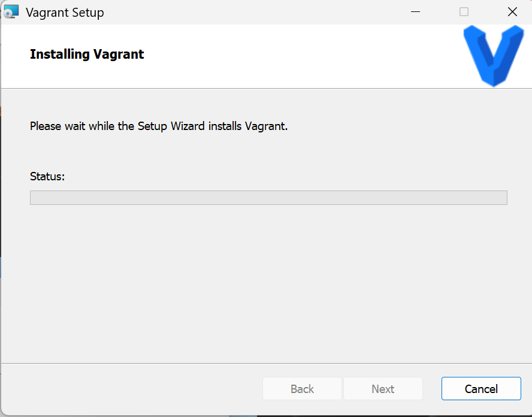Image resolution: width=532 pixels, height=417 pixels.
Task: Click the installer icon in title bar
Action: pos(11,12)
